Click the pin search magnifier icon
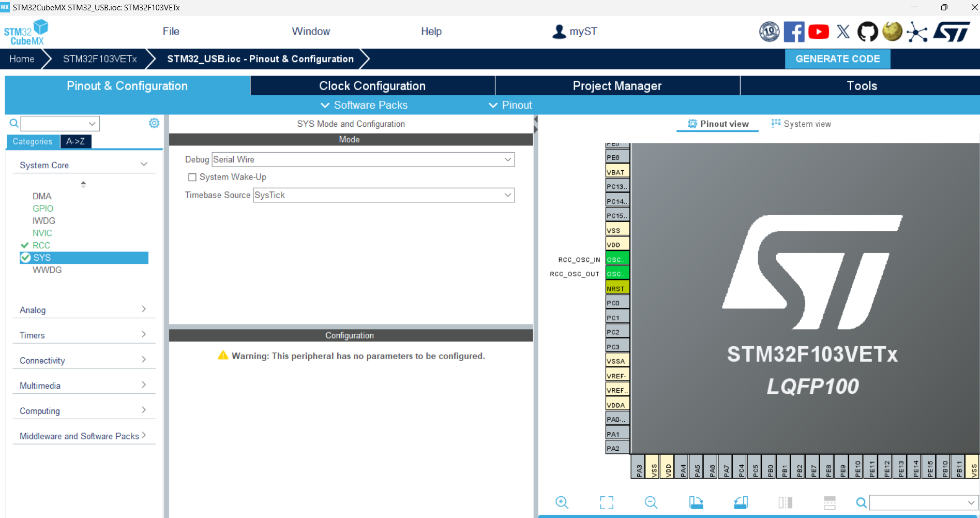This screenshot has width=980, height=518. 861,502
